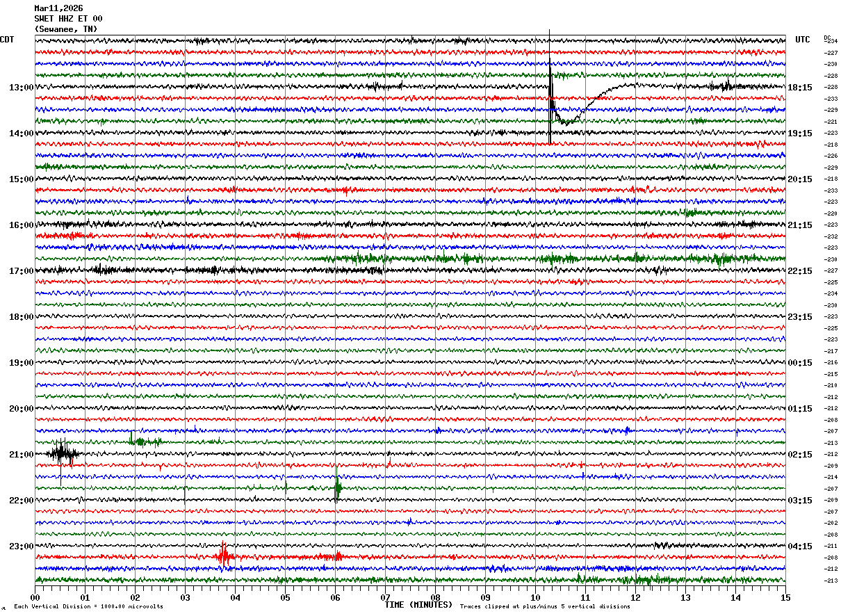Click the traces clipped footnote text
Viewport: 841px width, 616px height.
pyautogui.click(x=545, y=607)
